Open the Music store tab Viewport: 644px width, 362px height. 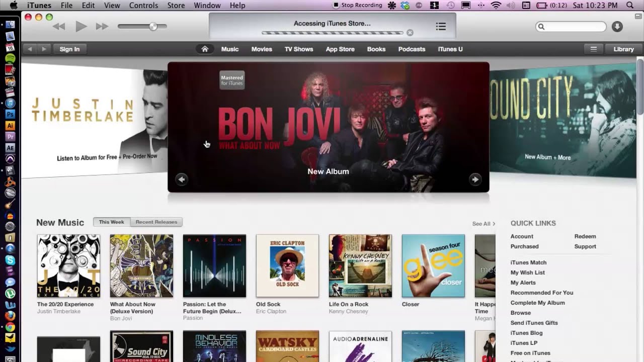pyautogui.click(x=230, y=49)
